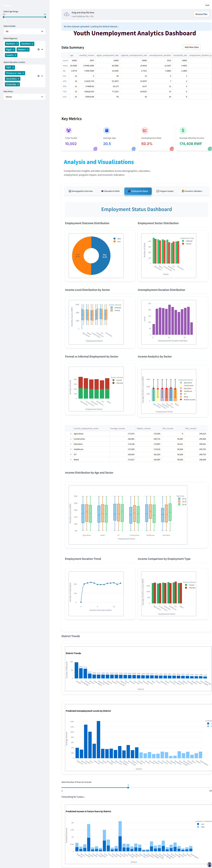Expand the Select Education Level(s) dropdown arrow

pos(42,76)
